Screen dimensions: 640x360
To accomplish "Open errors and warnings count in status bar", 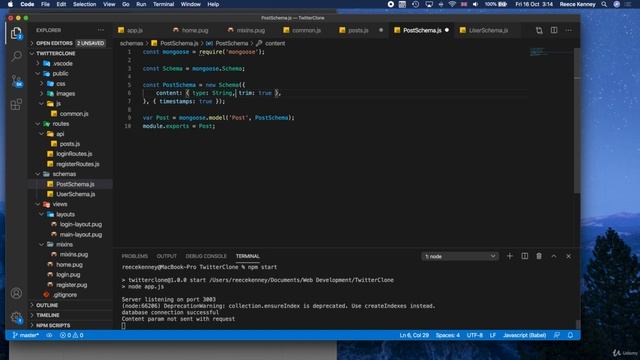I will coord(71,335).
